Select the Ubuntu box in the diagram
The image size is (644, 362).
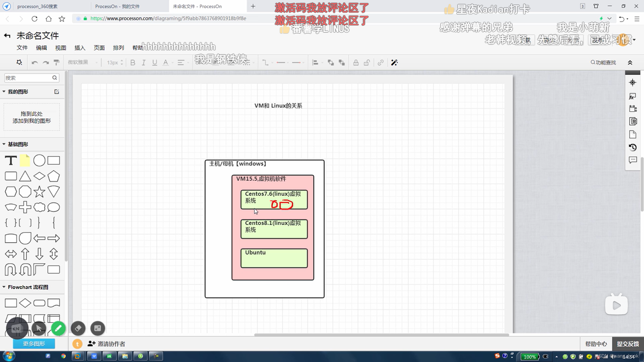click(x=274, y=258)
